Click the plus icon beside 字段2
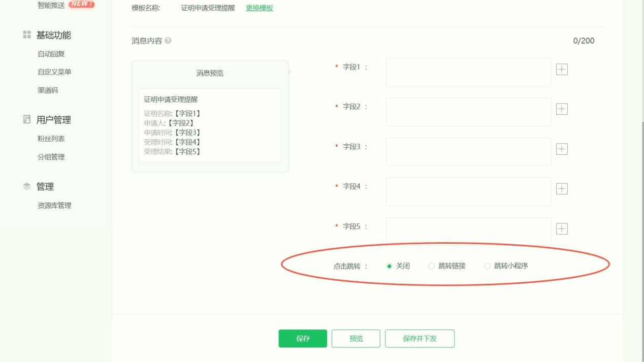The width and height of the screenshot is (644, 362). pos(562,109)
